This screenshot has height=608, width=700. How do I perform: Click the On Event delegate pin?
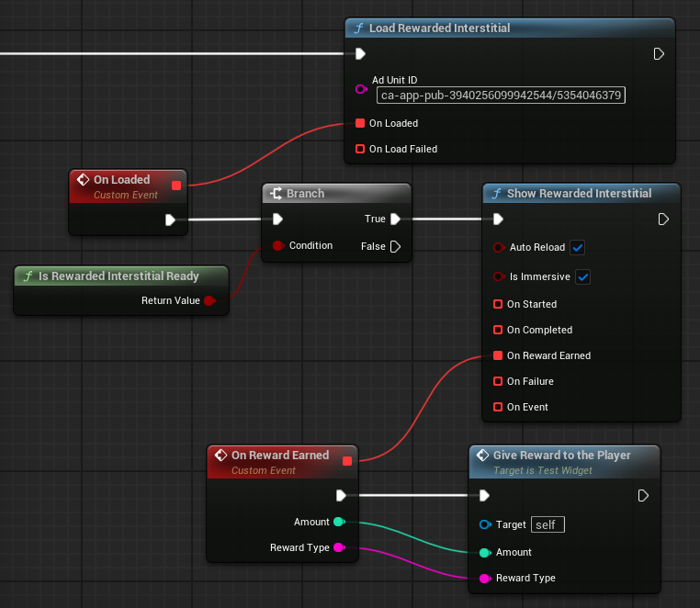coord(498,407)
